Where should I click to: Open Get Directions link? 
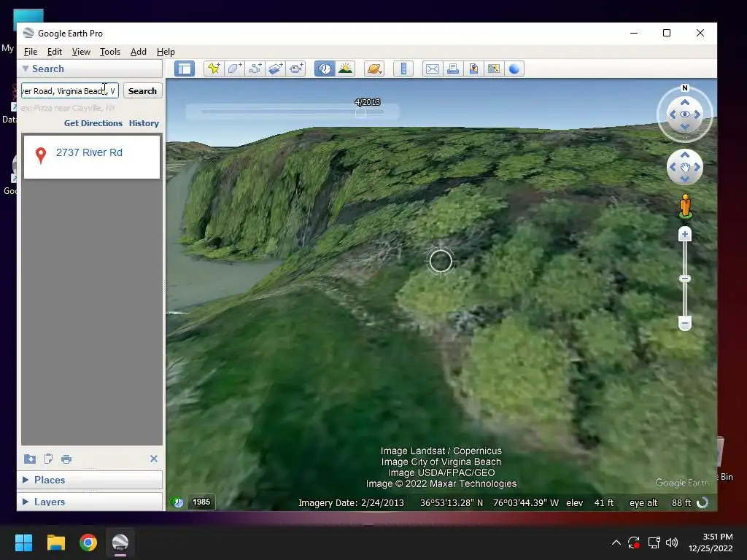pyautogui.click(x=93, y=122)
